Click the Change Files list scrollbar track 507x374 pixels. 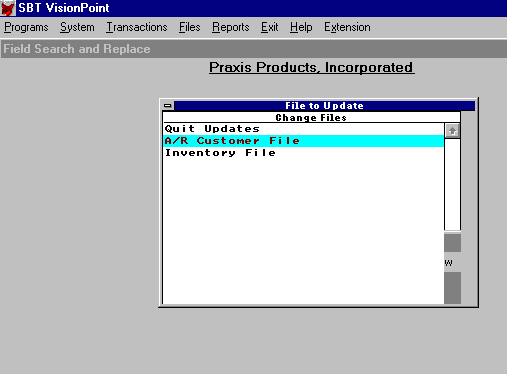pos(452,184)
